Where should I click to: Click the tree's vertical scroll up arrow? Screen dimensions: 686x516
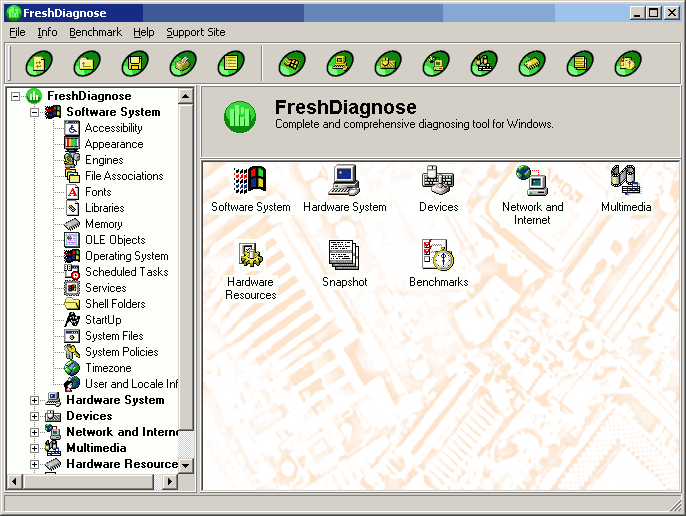[x=186, y=96]
